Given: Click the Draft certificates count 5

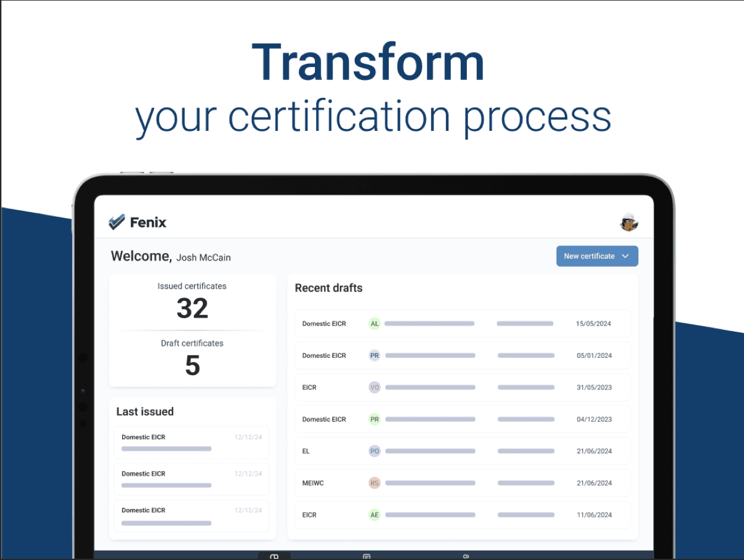Looking at the screenshot, I should [192, 365].
